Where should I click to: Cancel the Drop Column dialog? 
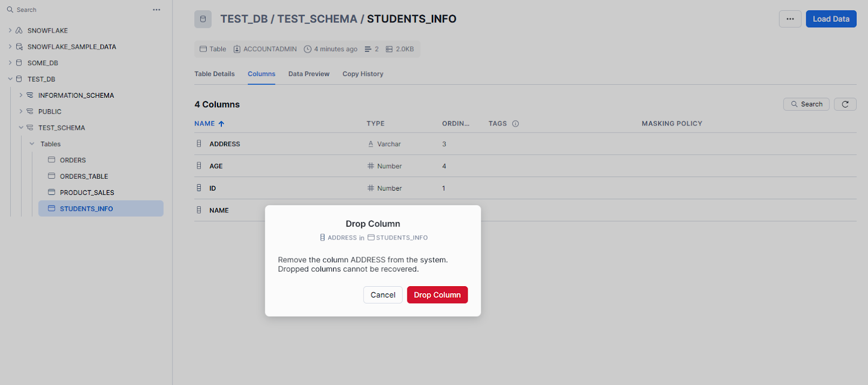pos(382,295)
